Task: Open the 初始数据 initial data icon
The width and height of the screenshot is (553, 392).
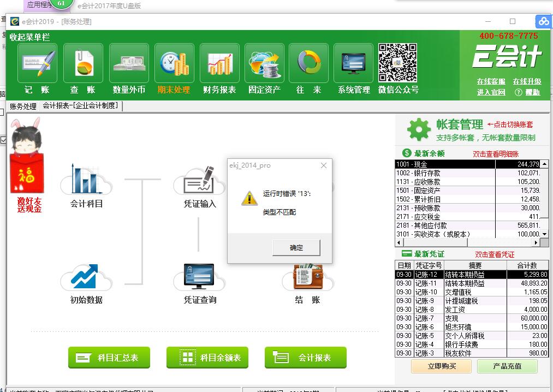Action: pos(86,277)
